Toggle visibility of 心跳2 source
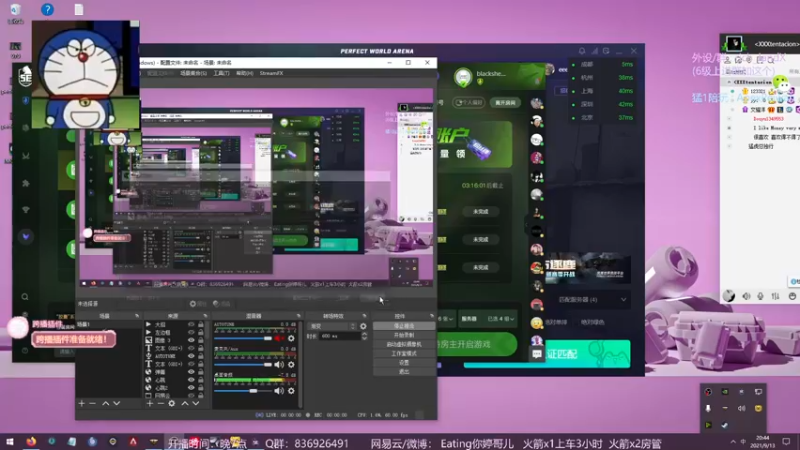Screen dimensions: 800x450 point(191,388)
